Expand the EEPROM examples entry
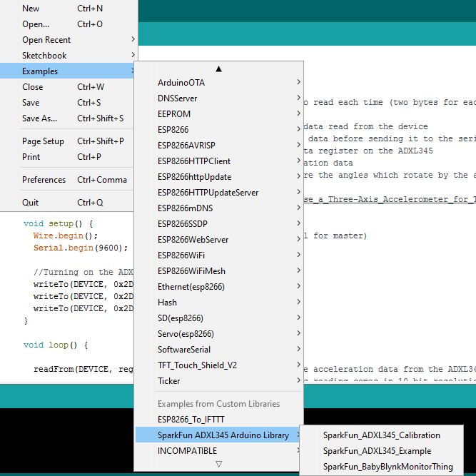 [x=218, y=114]
